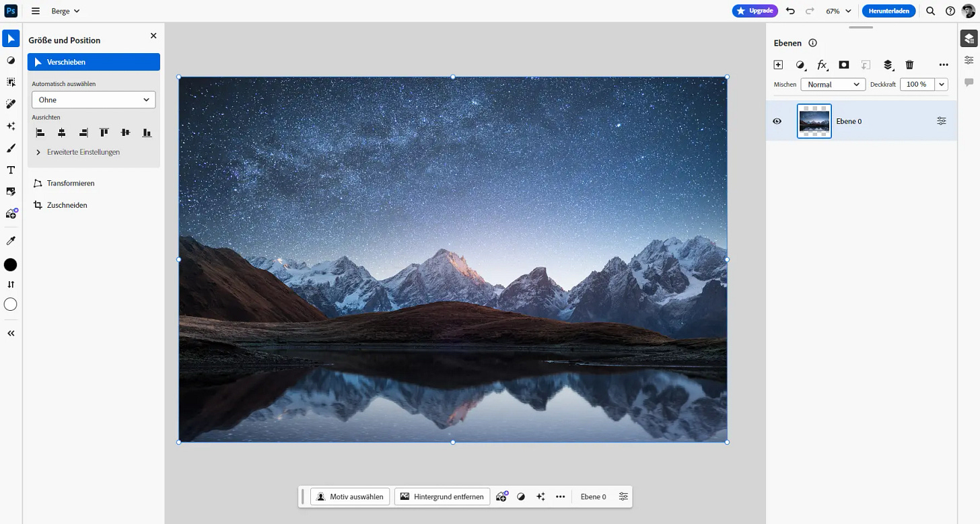Align right edges
The image size is (980, 524).
pos(83,133)
